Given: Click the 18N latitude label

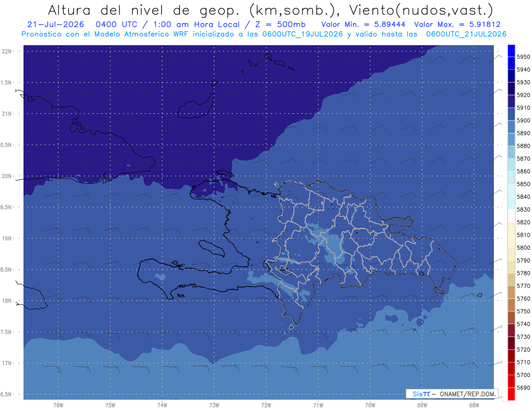Looking at the screenshot, I should click(x=7, y=301).
